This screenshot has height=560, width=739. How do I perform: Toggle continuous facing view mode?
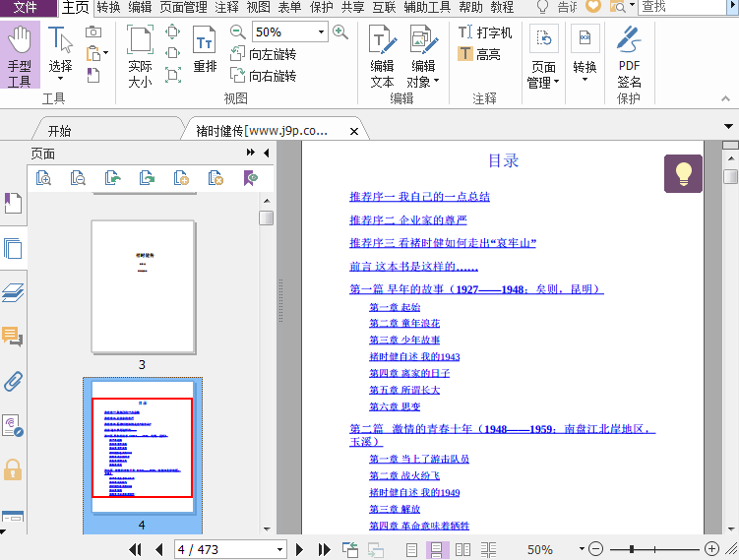[489, 549]
